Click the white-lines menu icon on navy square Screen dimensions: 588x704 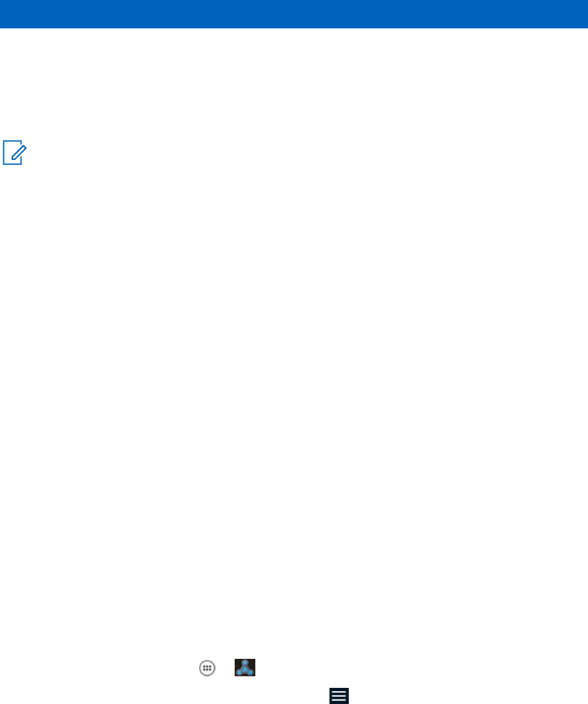339,696
